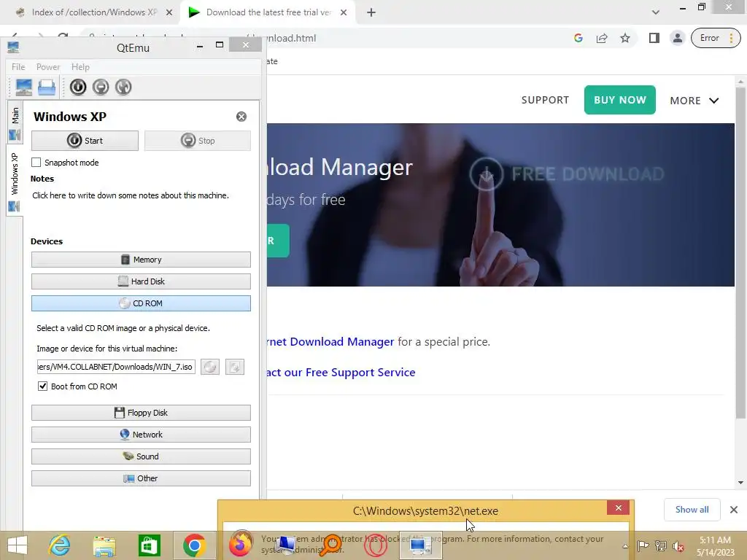The width and height of the screenshot is (747, 560).
Task: Click the second blue toolbar icon in QtEmu
Action: (x=47, y=87)
